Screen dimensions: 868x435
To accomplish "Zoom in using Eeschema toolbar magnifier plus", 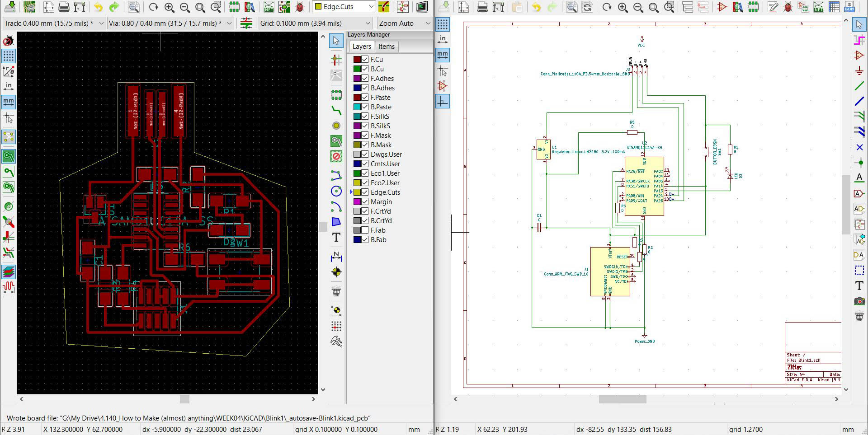I will pos(623,7).
